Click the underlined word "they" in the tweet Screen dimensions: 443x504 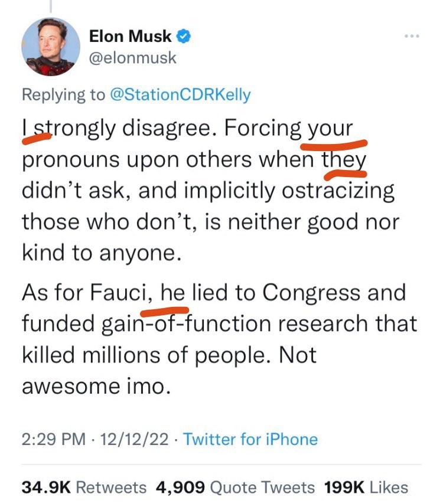[x=344, y=160]
